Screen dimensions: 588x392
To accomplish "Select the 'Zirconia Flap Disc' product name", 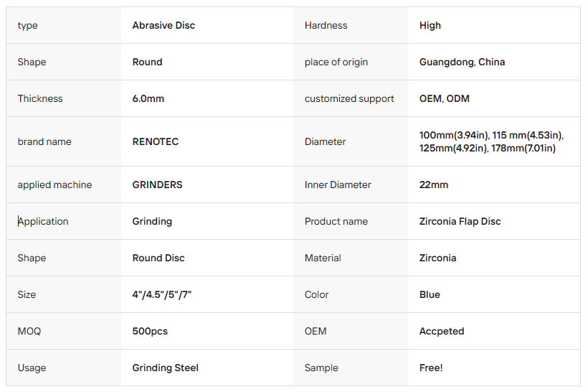I will tap(460, 222).
